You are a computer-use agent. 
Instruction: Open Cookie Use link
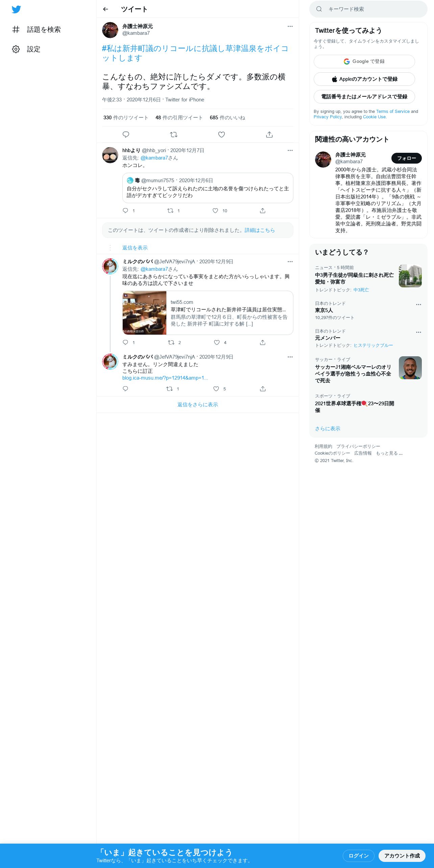(374, 117)
